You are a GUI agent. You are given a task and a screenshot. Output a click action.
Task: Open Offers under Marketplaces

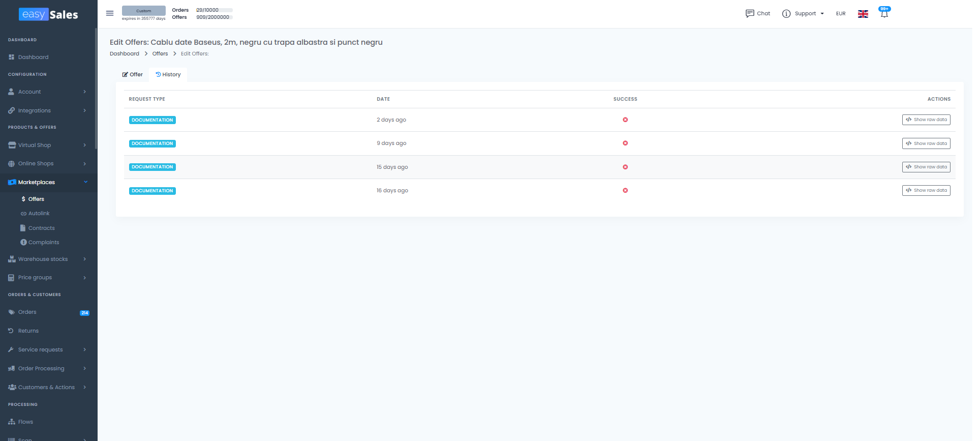pos(36,199)
